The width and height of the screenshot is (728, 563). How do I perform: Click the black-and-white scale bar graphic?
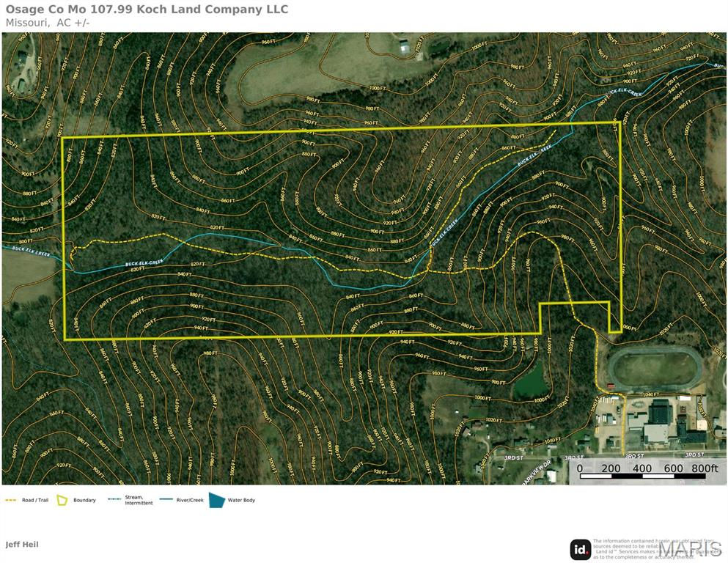click(642, 476)
